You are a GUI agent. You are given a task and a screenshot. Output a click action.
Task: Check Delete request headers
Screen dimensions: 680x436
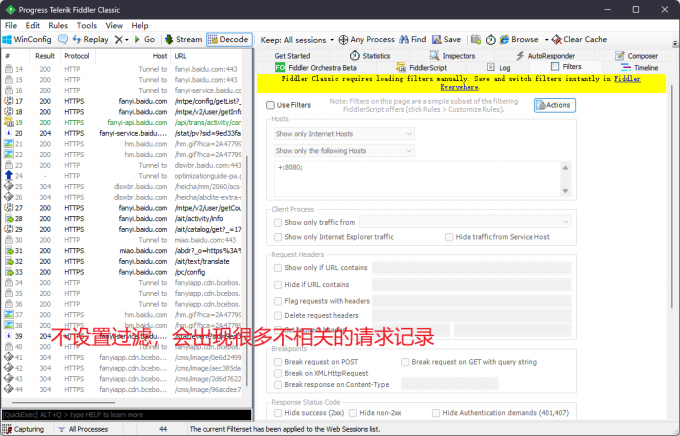coord(278,315)
